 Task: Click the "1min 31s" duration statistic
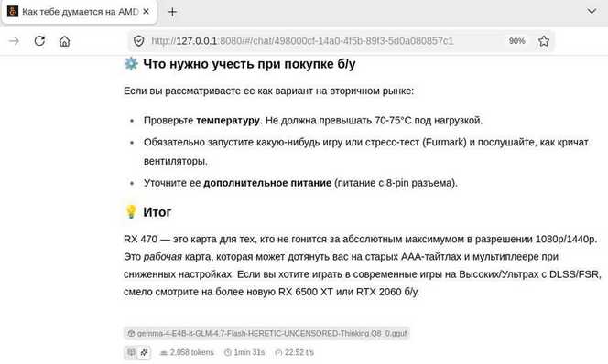point(244,352)
